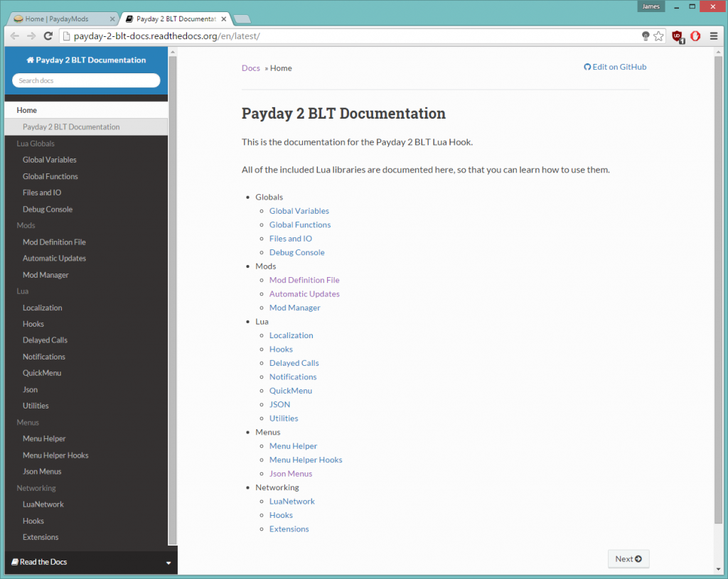Follow the Notifications content link
The width and height of the screenshot is (728, 579).
(293, 377)
